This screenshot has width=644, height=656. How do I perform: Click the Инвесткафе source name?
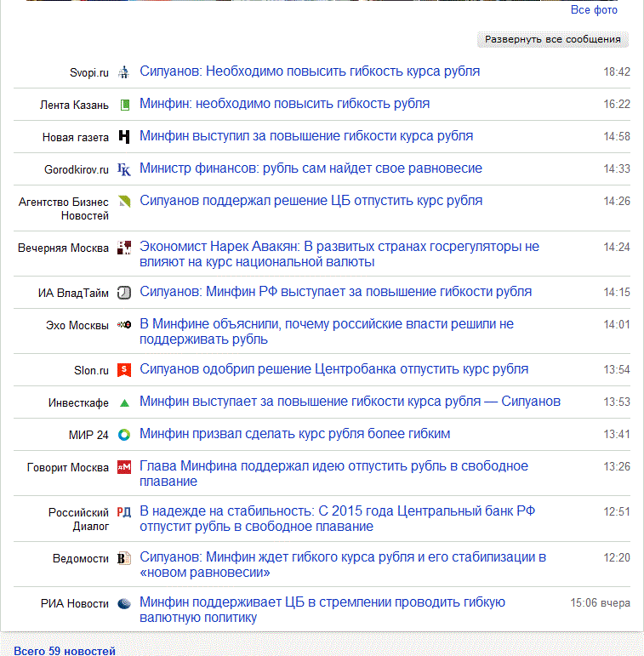[x=78, y=403]
